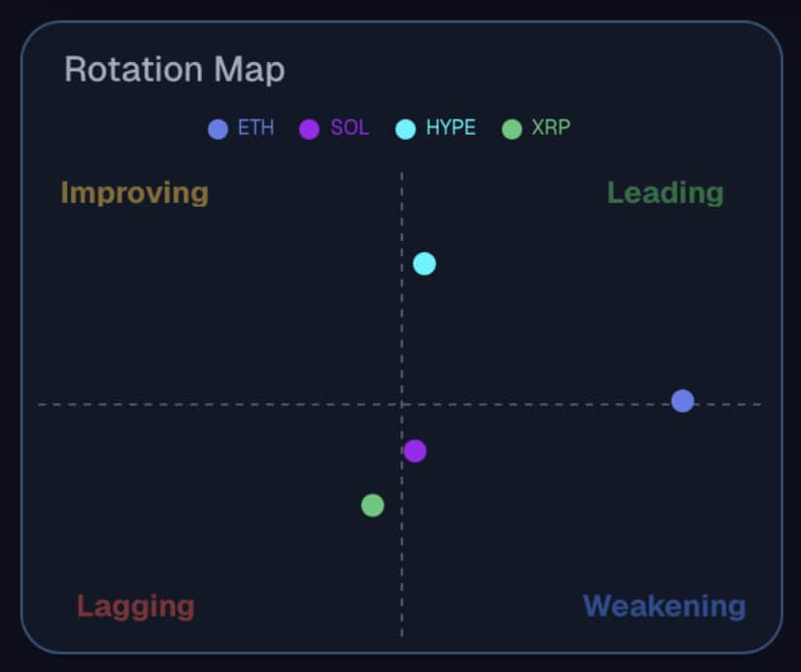The width and height of the screenshot is (801, 672).
Task: Select the purple SOL data point on chart
Action: click(x=415, y=451)
